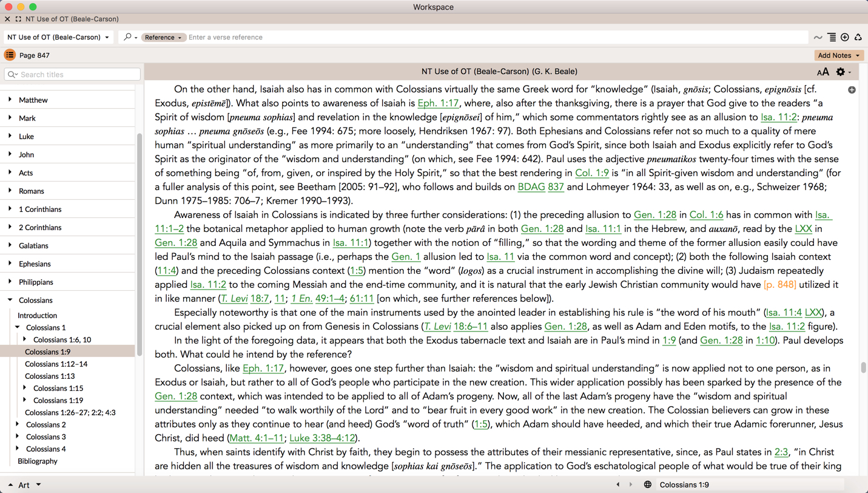
Task: Select Philippians in the contents list
Action: click(36, 282)
